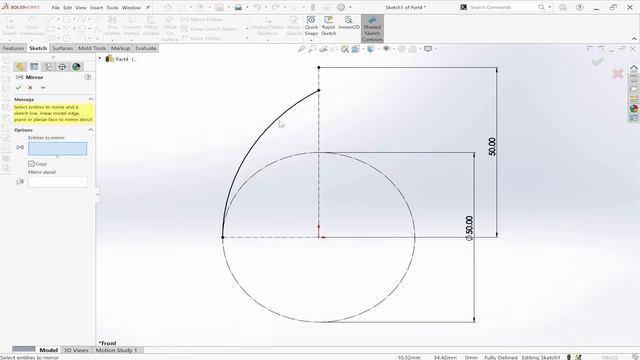Switch to the Markup tab
Screen dimensions: 640x360
(120, 48)
